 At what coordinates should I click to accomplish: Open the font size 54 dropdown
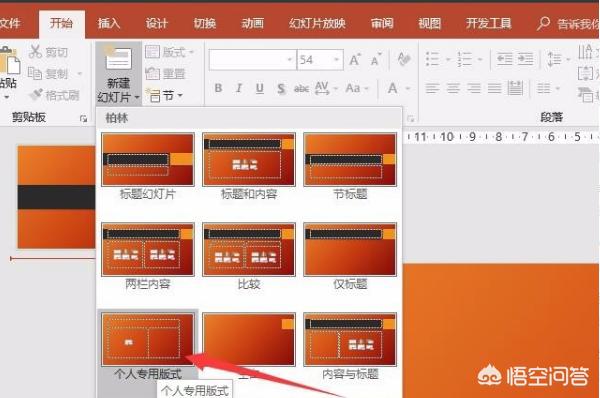tap(337, 60)
